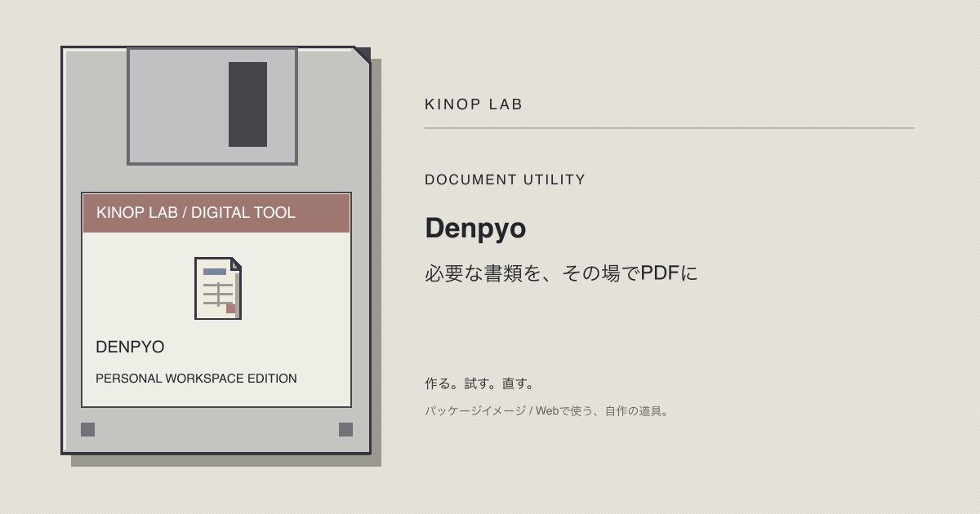Click the "KINOP LAB" heading on the right
The image size is (980, 514).
474,104
